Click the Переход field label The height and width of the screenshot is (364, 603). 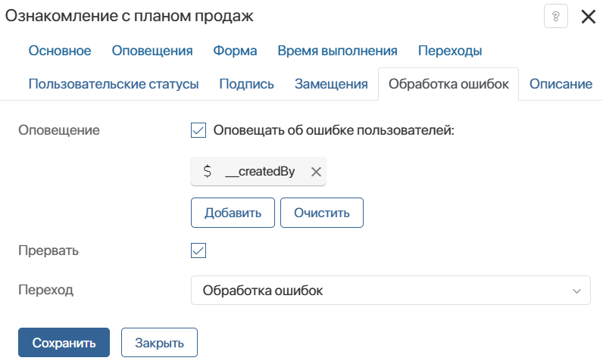[x=45, y=290]
